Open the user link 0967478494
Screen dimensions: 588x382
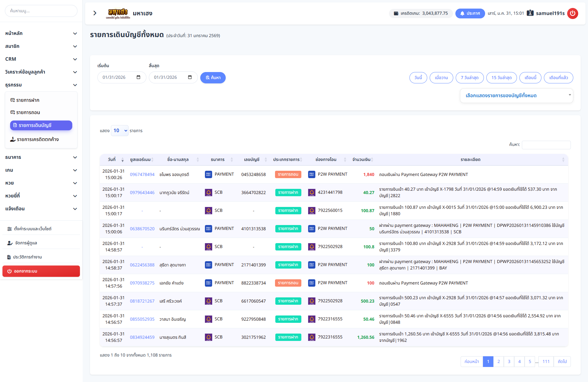click(x=142, y=174)
